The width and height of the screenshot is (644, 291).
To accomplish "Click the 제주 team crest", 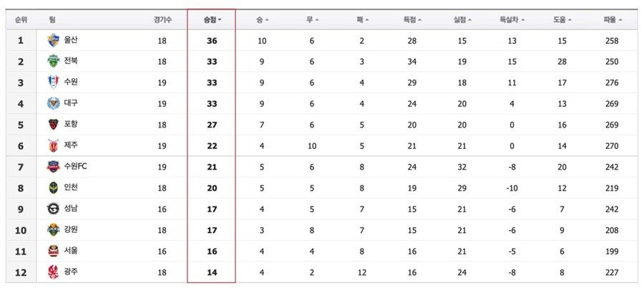I will [x=54, y=145].
